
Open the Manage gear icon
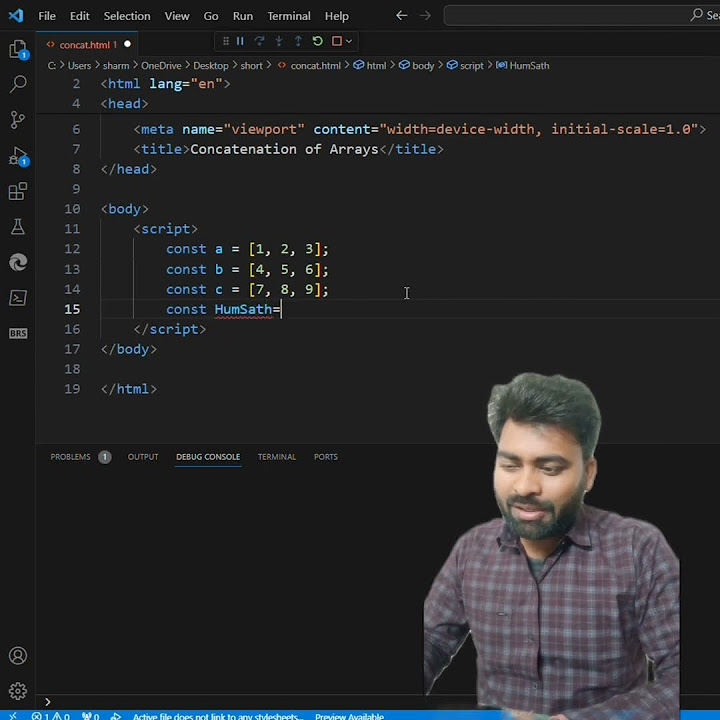(x=18, y=691)
